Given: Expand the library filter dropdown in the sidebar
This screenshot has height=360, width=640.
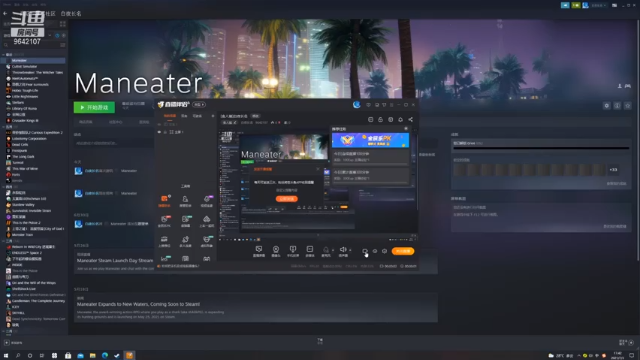Looking at the screenshot, I should coord(50,36).
